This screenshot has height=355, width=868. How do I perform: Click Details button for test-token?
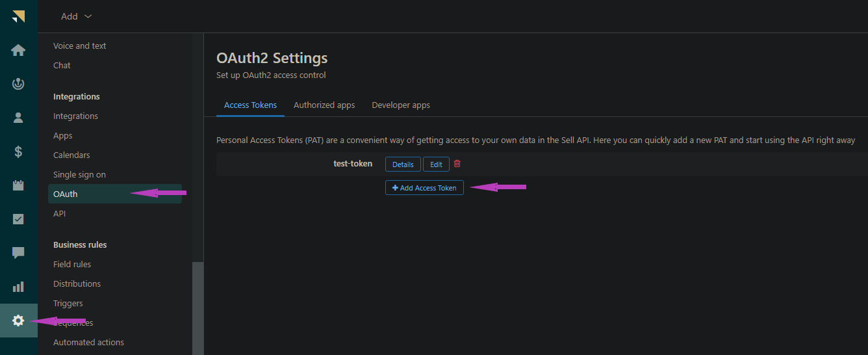pyautogui.click(x=403, y=164)
